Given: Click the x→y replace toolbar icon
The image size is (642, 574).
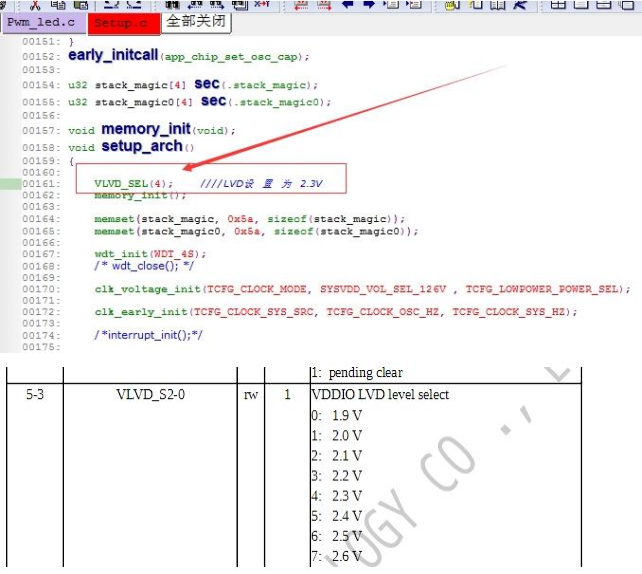Looking at the screenshot, I should 262,5.
